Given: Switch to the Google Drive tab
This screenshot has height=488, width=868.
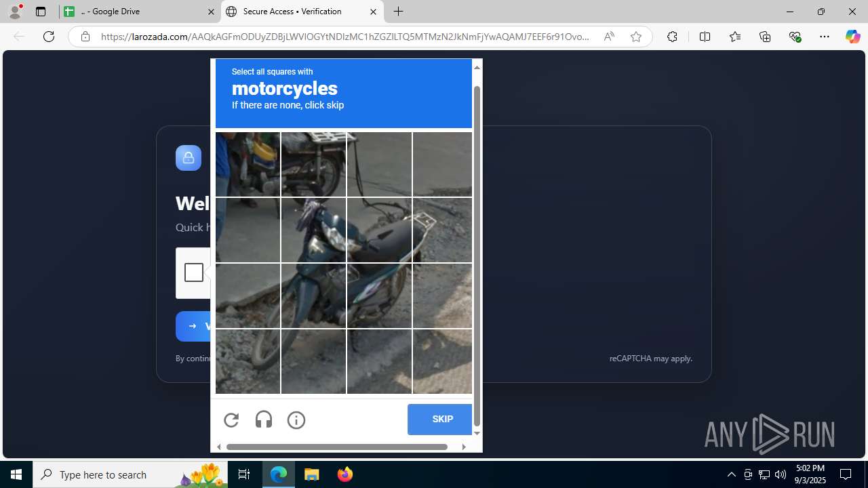Looking at the screenshot, I should pyautogui.click(x=139, y=12).
